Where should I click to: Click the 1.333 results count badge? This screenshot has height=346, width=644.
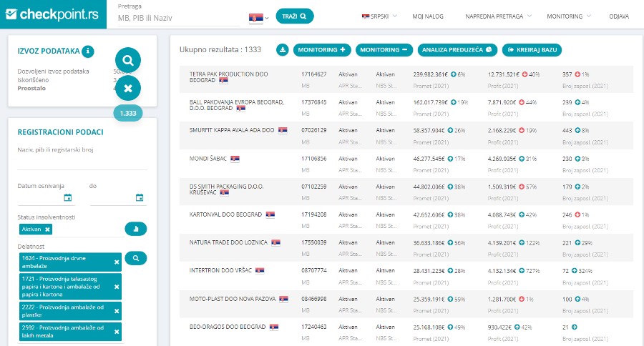128,113
